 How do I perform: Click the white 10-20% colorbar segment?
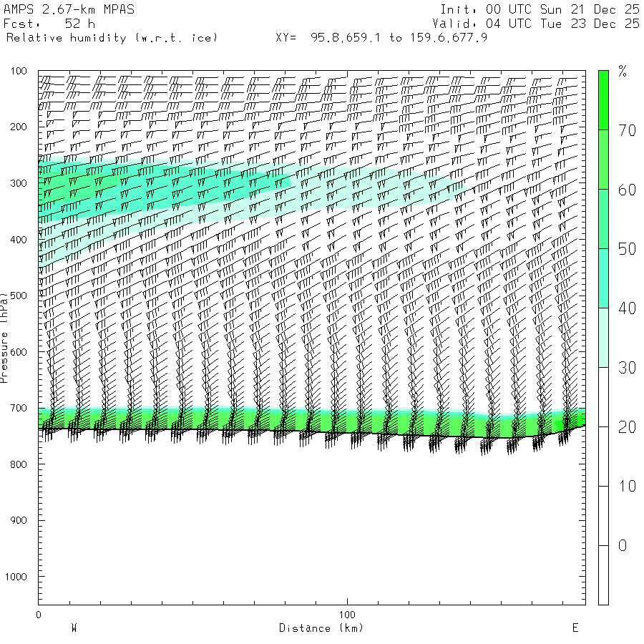click(x=603, y=457)
